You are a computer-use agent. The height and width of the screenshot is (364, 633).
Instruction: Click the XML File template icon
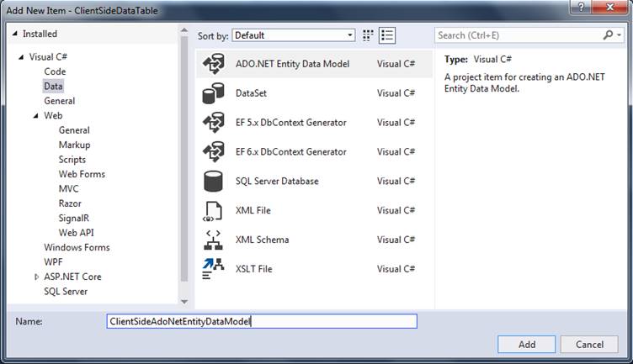213,211
